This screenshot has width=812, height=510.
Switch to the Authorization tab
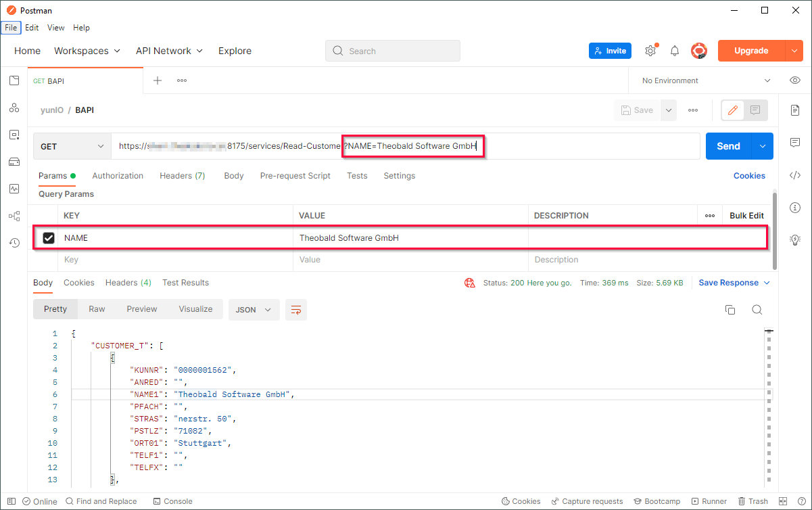click(x=118, y=176)
